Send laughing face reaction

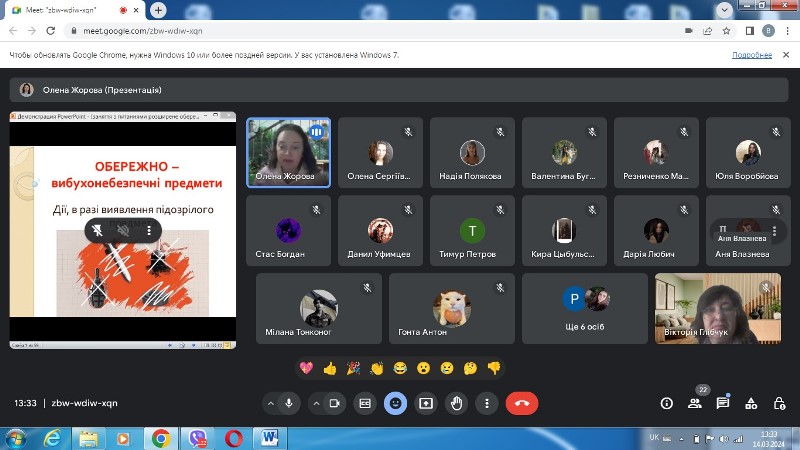[x=400, y=368]
